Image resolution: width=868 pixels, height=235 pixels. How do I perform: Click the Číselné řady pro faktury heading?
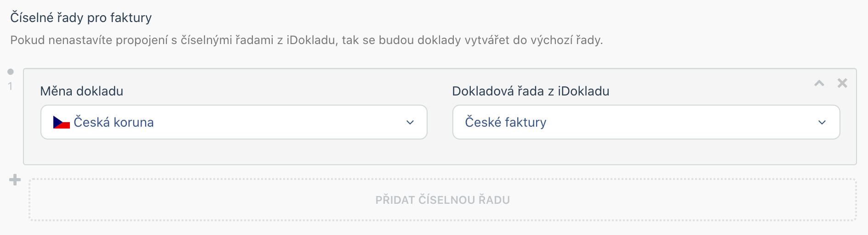pos(81,18)
